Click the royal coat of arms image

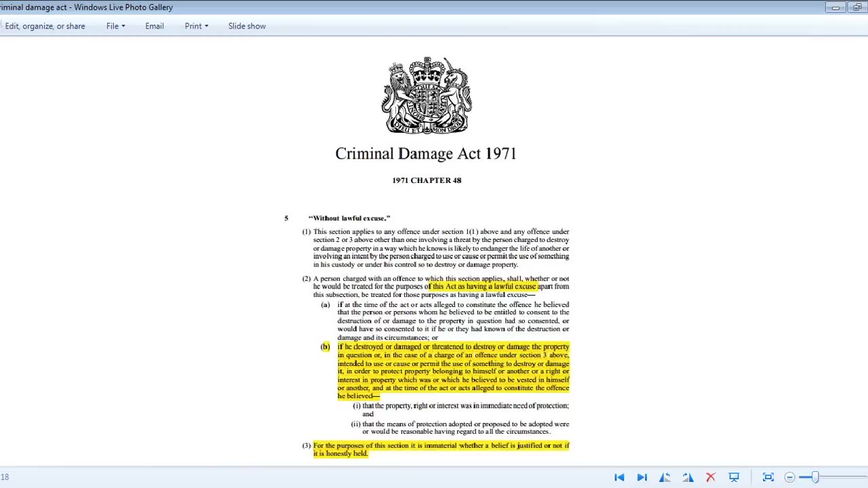[x=427, y=96]
